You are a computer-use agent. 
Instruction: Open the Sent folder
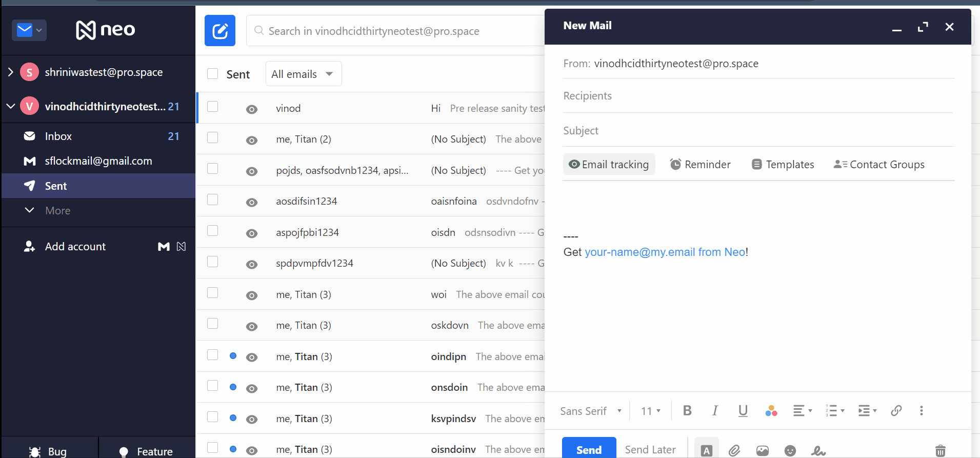pos(98,186)
